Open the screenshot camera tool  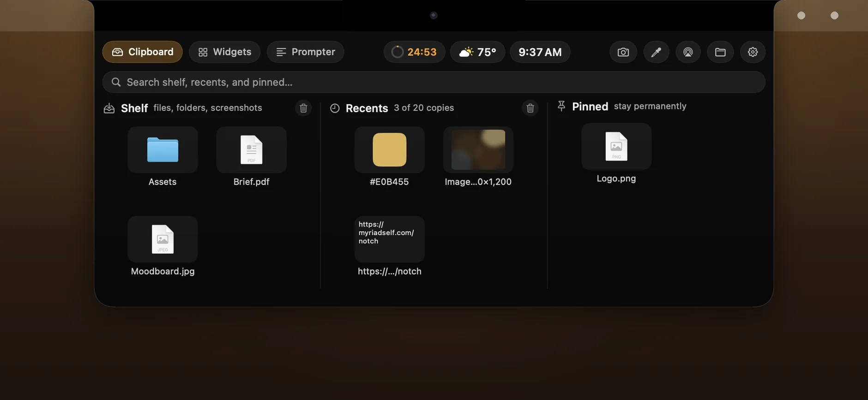[x=623, y=52]
